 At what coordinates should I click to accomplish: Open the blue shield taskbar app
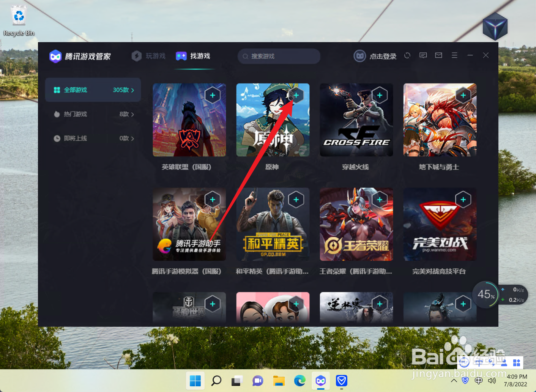(342, 381)
